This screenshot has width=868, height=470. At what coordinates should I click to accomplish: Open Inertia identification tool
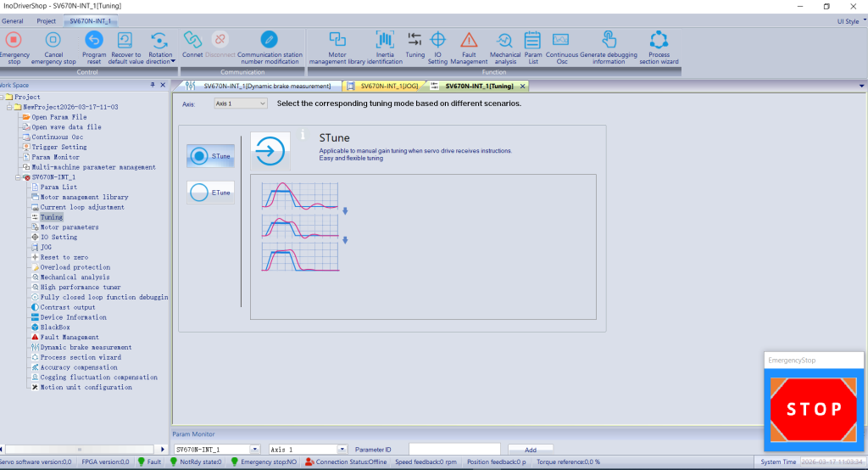pos(385,40)
